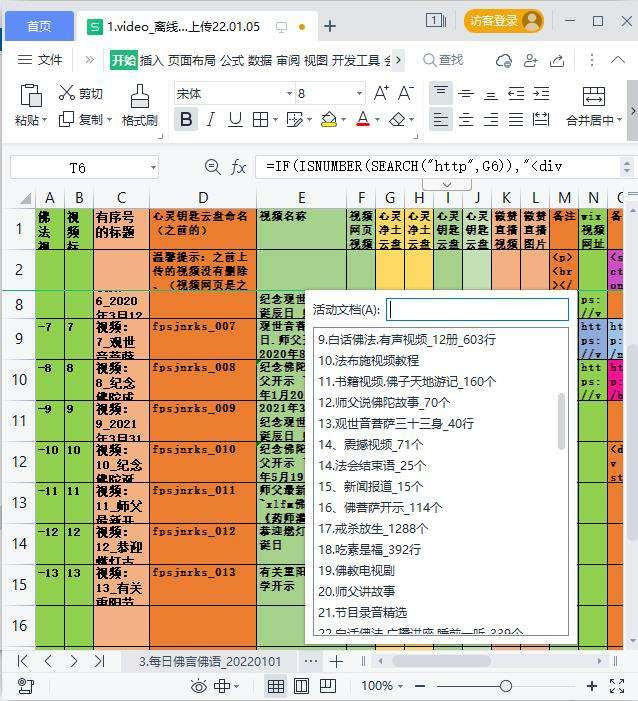Open the fill color bucket
This screenshot has width=638, height=701.
329,119
